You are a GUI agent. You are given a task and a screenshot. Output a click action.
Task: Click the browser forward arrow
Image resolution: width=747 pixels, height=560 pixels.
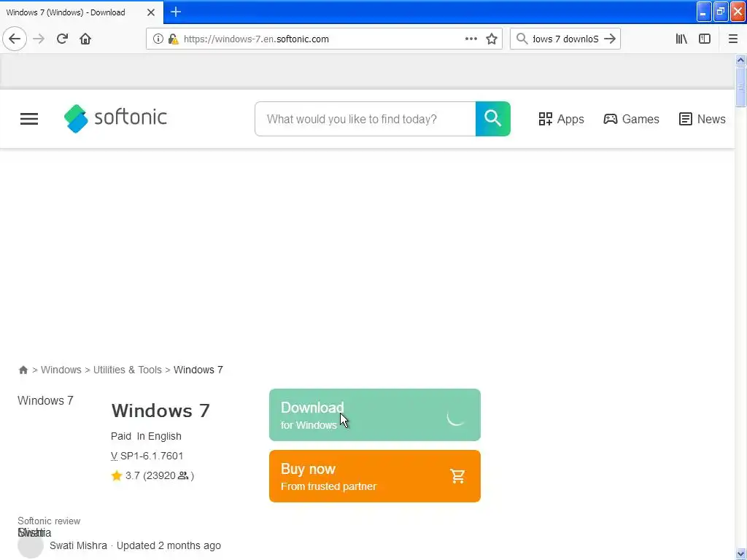pos(39,39)
